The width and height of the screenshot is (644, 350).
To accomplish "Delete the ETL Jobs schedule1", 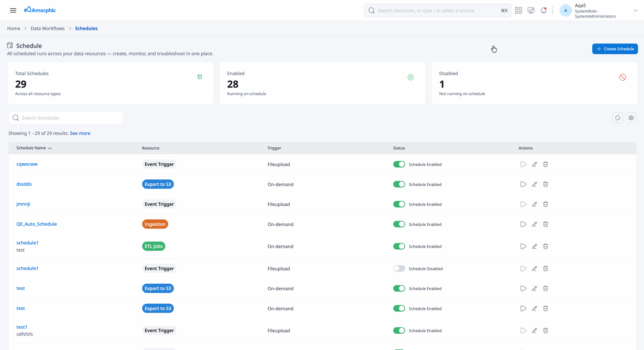I will pos(546,246).
